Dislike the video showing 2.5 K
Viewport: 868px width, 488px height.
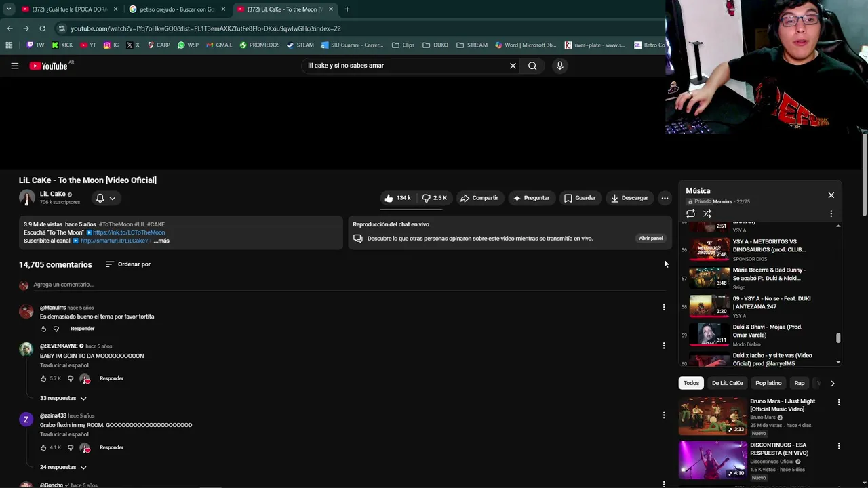point(434,198)
